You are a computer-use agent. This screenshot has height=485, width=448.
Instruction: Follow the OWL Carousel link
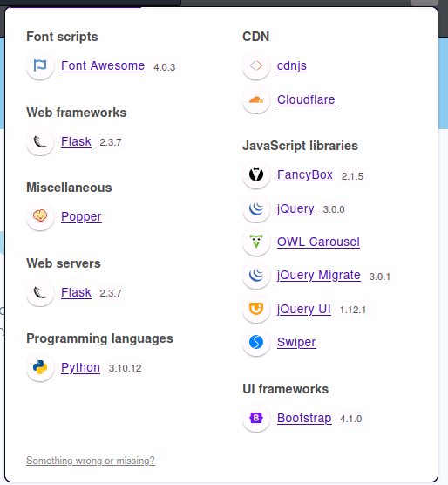tap(318, 242)
